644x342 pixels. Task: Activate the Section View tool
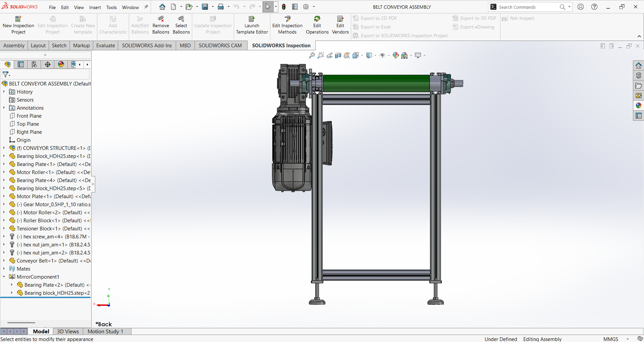(338, 55)
